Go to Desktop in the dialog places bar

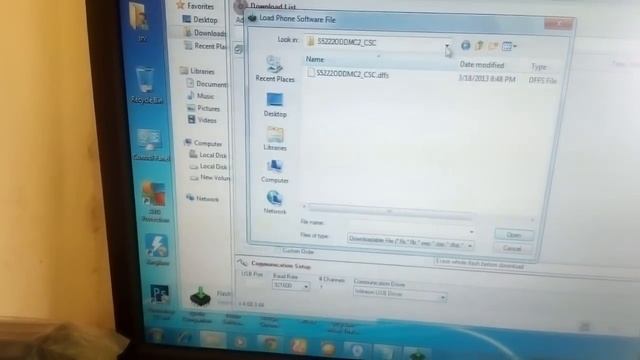[x=275, y=105]
